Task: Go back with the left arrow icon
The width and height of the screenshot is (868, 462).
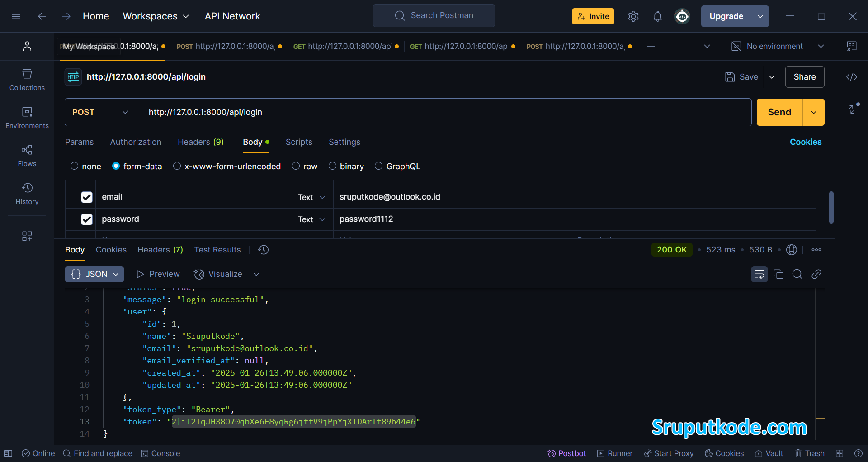Action: [42, 16]
